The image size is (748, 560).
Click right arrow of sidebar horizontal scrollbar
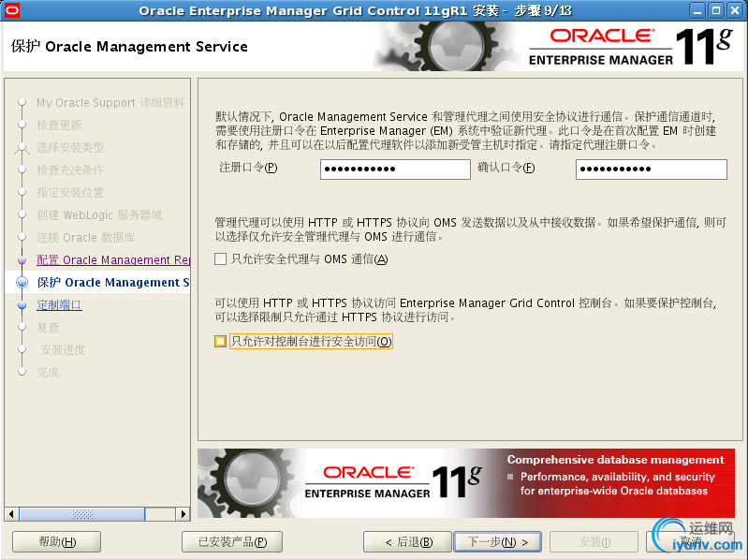(x=183, y=514)
